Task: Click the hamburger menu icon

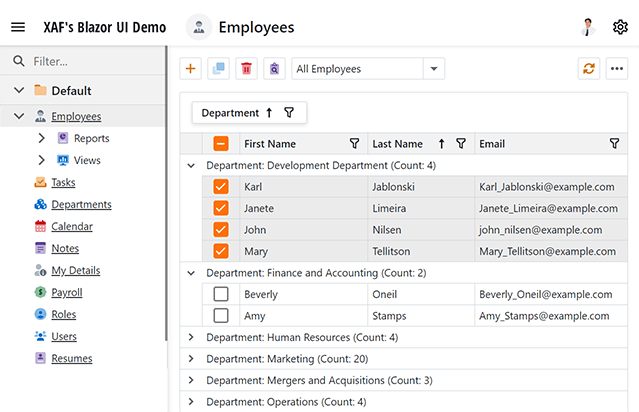Action: (x=18, y=27)
